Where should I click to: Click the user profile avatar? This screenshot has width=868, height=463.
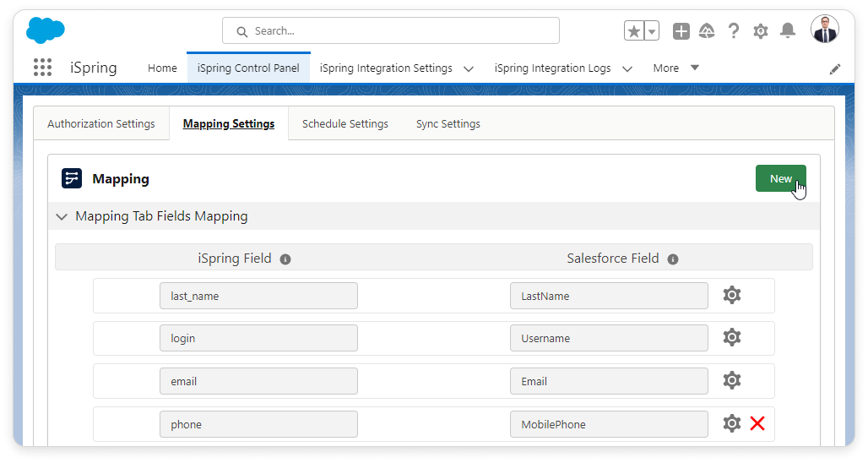tap(824, 30)
